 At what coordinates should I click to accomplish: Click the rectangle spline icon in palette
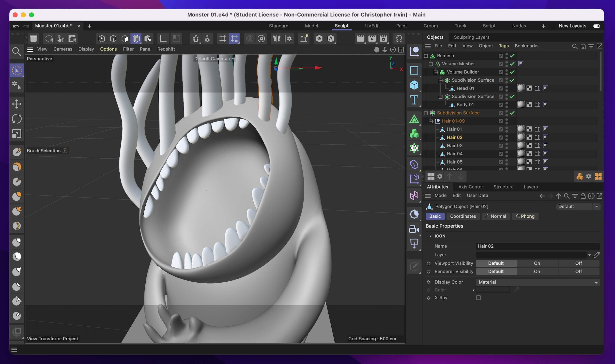[414, 70]
